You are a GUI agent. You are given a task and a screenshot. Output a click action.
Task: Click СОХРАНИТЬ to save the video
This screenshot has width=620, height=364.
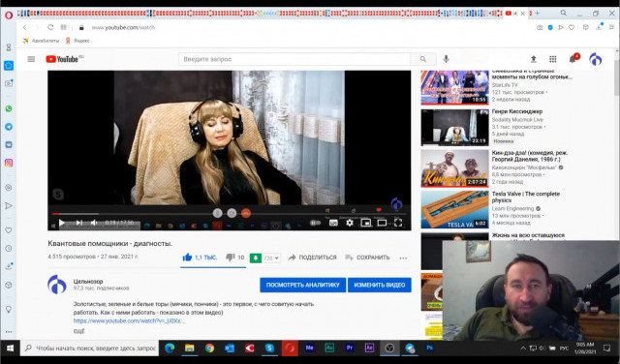tap(367, 258)
